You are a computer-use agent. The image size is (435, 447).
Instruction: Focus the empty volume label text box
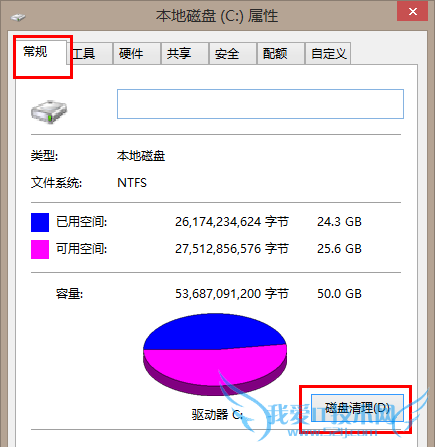pos(260,104)
